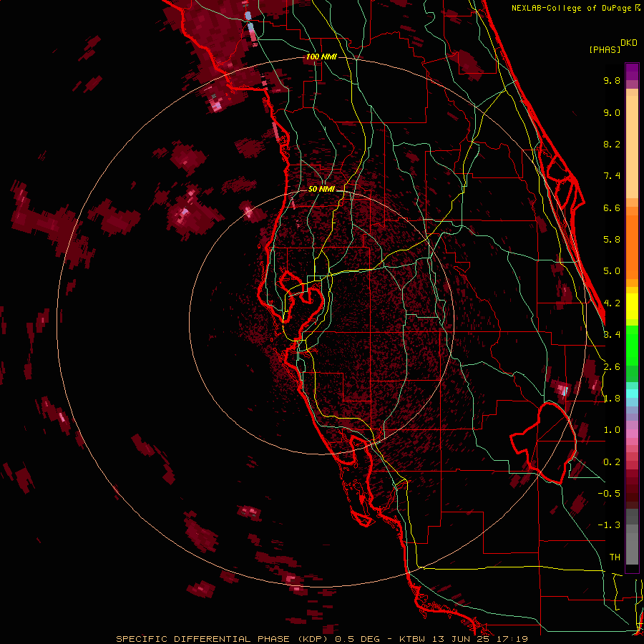644x644 pixels.
Task: Pick the purple band atop the color scale
Action: click(x=632, y=72)
